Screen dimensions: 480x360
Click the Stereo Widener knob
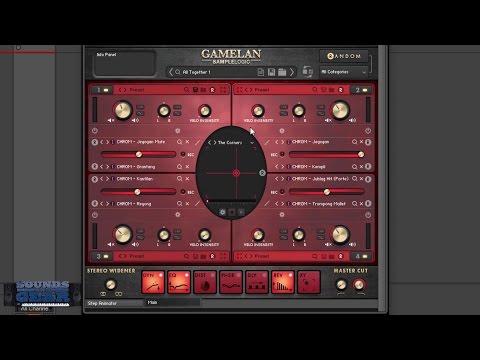coord(111,284)
